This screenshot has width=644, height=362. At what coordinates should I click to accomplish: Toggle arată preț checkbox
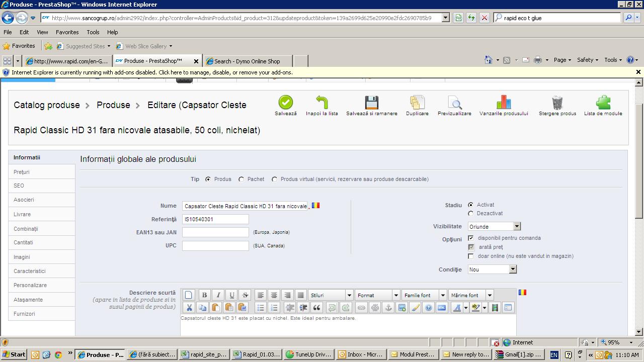click(470, 247)
